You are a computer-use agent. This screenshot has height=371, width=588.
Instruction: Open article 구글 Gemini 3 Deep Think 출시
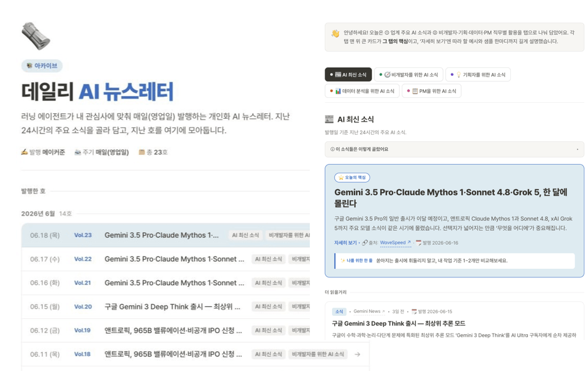pyautogui.click(x=398, y=323)
